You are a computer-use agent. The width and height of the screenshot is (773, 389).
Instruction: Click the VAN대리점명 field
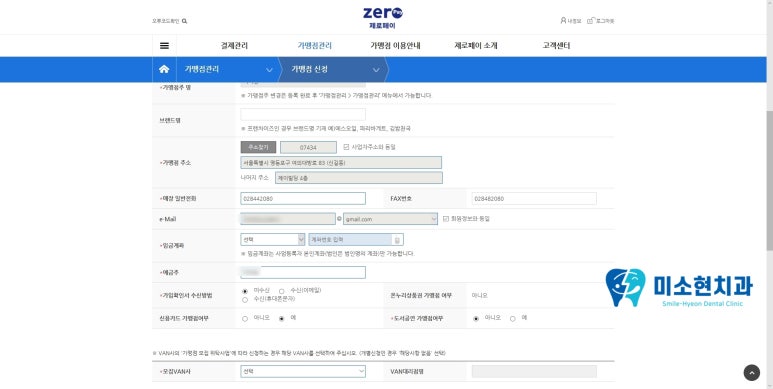[534, 371]
